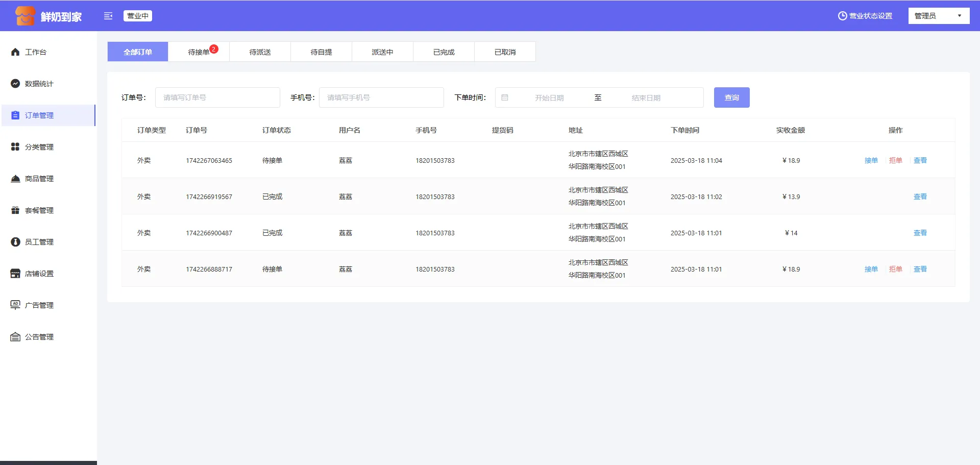Open the end date picker field
The image size is (980, 465).
click(646, 98)
